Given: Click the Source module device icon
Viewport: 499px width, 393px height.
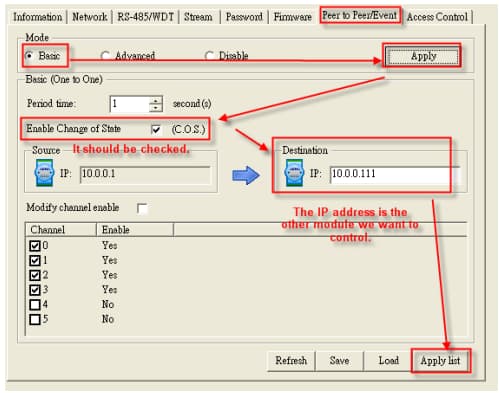Looking at the screenshot, I should click(x=44, y=172).
